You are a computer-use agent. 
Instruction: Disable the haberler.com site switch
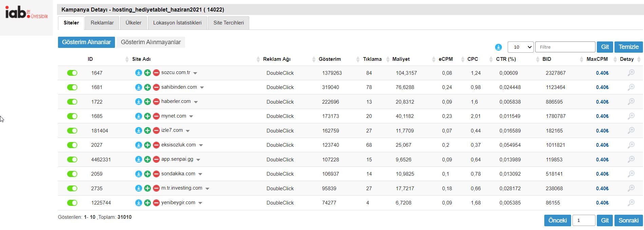72,102
